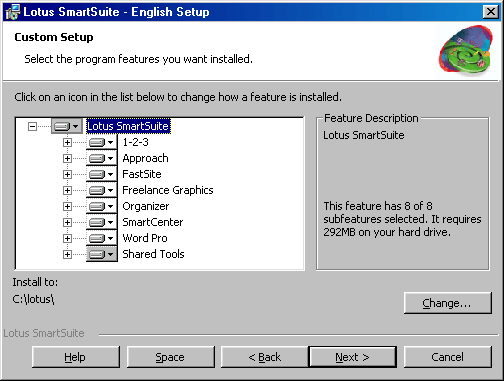
Task: Select the FastSite feature label
Action: (x=142, y=174)
